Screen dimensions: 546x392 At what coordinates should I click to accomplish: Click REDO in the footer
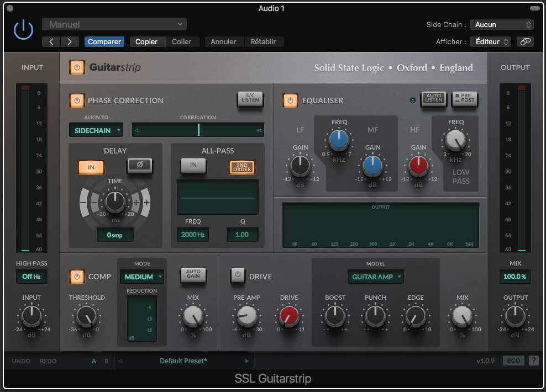coord(48,361)
